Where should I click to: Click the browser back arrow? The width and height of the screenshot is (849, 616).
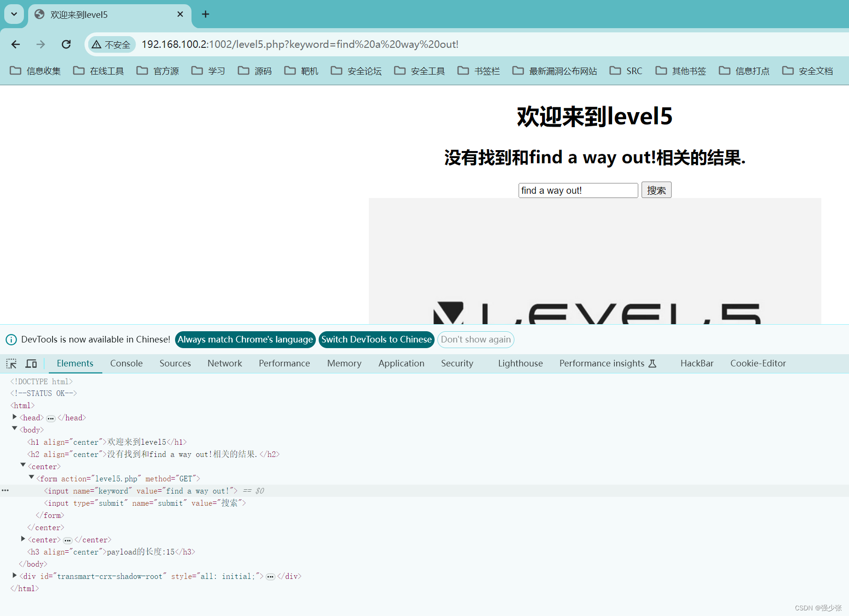[x=15, y=44]
